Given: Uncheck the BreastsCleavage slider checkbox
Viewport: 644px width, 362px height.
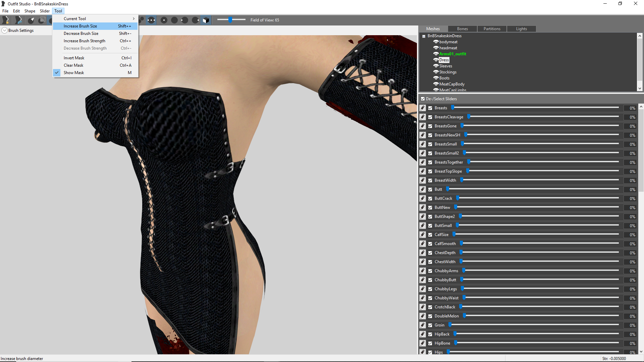Looking at the screenshot, I should click(430, 117).
